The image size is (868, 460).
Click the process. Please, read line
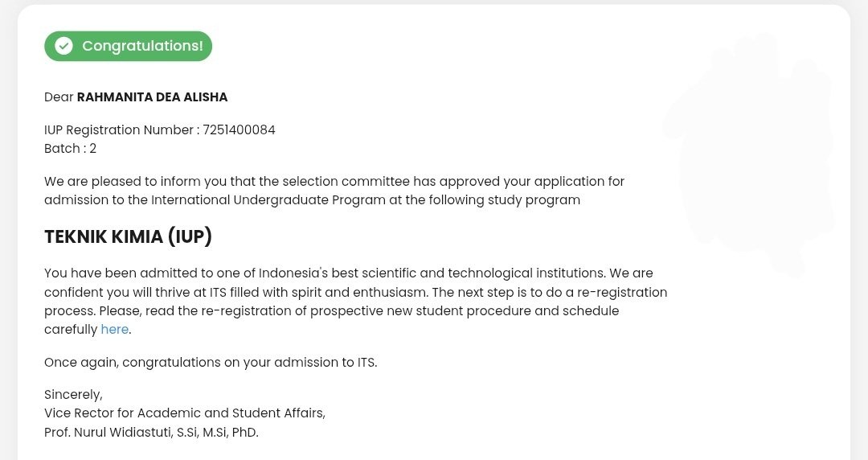(332, 311)
